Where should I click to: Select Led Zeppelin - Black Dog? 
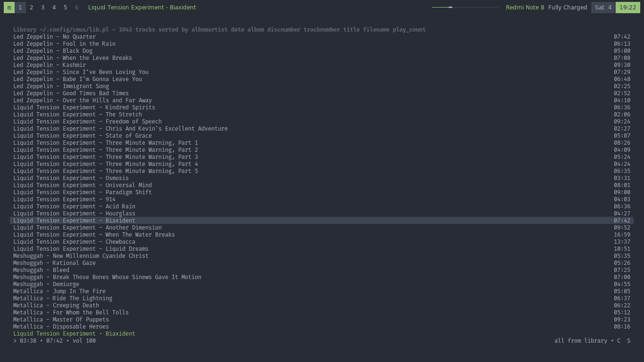click(x=322, y=51)
